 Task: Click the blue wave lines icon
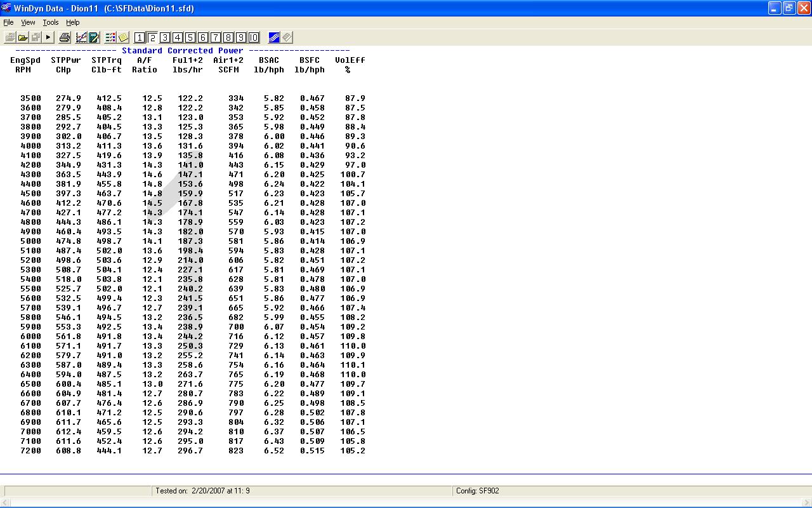[x=274, y=37]
